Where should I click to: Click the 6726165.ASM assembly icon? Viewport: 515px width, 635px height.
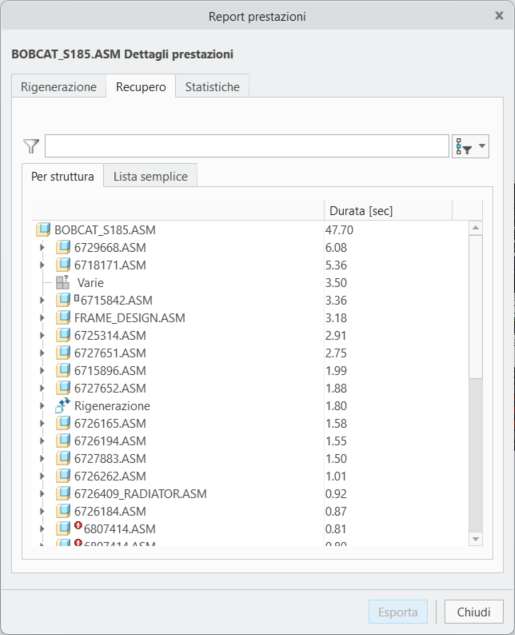(63, 423)
